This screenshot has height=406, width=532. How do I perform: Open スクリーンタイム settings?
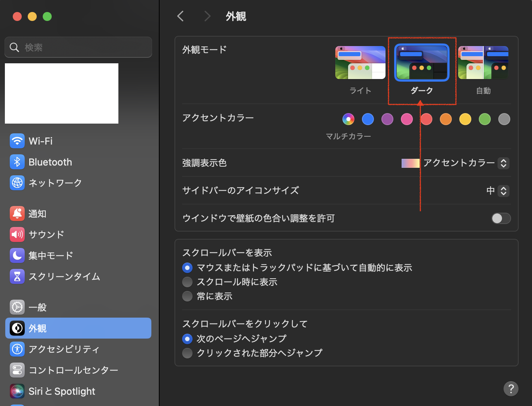coord(64,277)
